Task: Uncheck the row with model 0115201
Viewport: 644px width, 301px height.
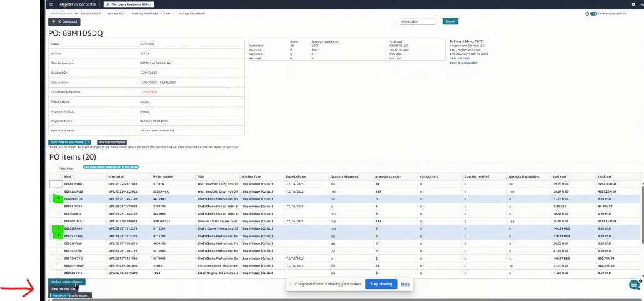Action: click(x=58, y=228)
